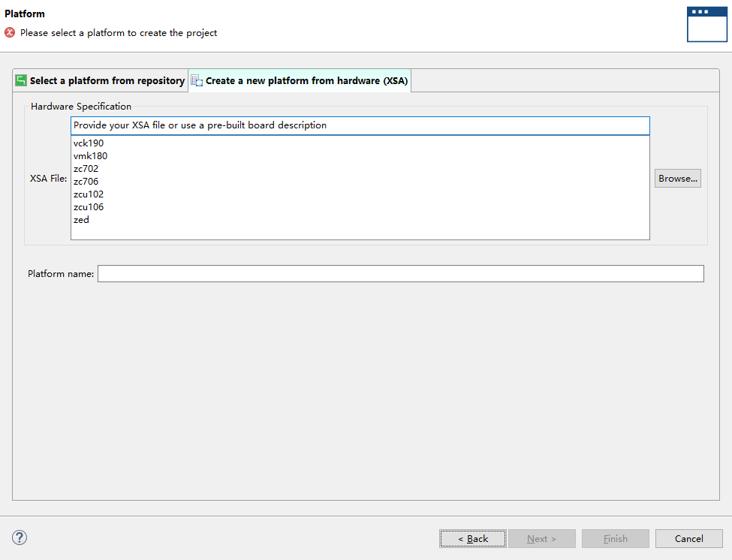Click the red error icon beside the message
The image size is (732, 560).
tap(10, 33)
